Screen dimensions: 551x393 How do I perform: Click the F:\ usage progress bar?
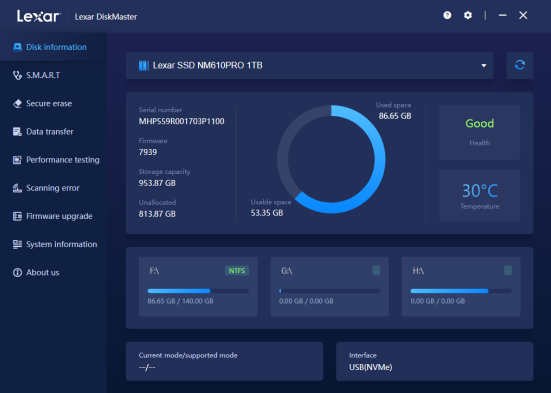(x=198, y=291)
